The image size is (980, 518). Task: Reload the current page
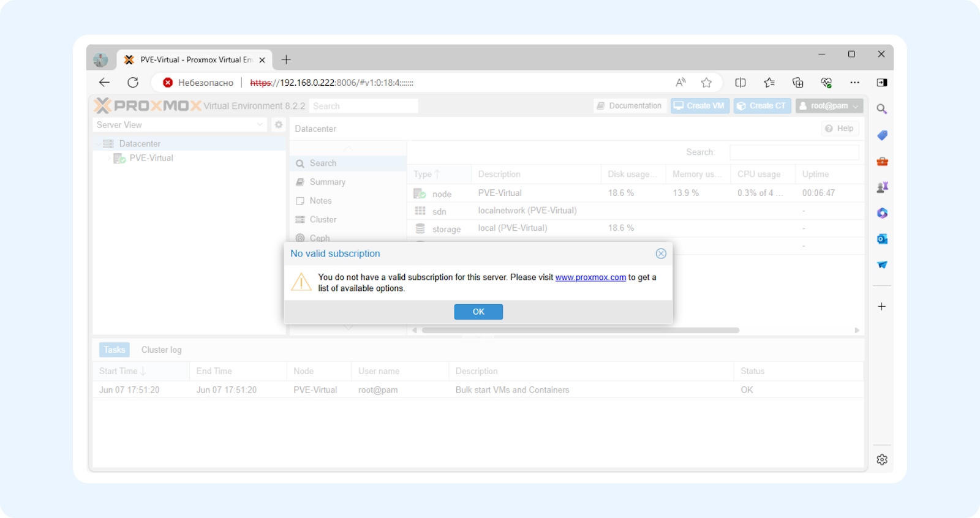pos(133,82)
